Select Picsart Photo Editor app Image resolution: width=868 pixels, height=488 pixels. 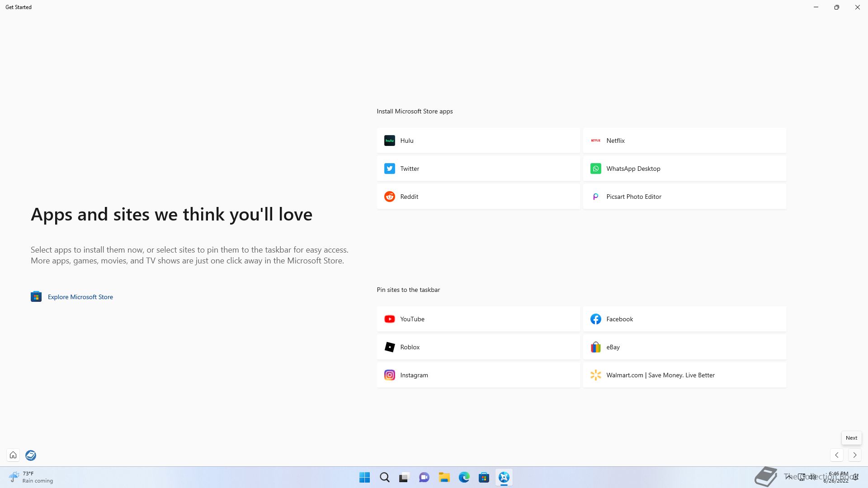(x=684, y=197)
